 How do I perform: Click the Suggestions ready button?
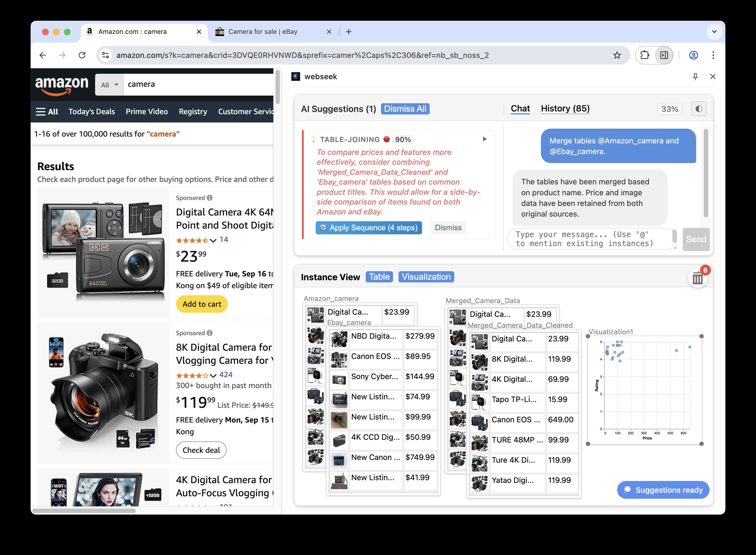click(x=663, y=490)
